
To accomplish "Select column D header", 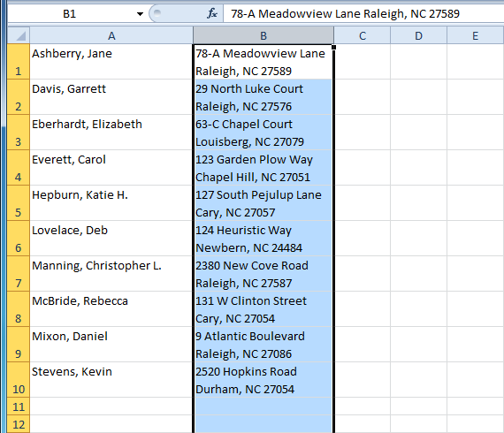I will click(x=418, y=35).
